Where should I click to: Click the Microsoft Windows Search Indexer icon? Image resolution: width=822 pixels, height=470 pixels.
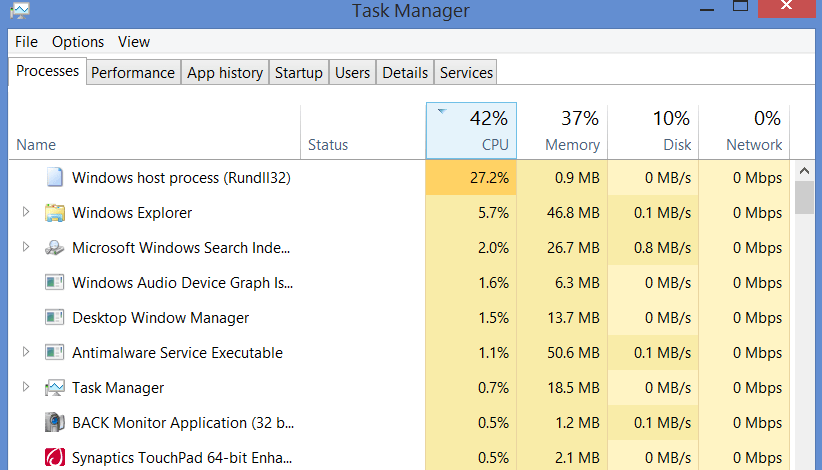[55, 248]
